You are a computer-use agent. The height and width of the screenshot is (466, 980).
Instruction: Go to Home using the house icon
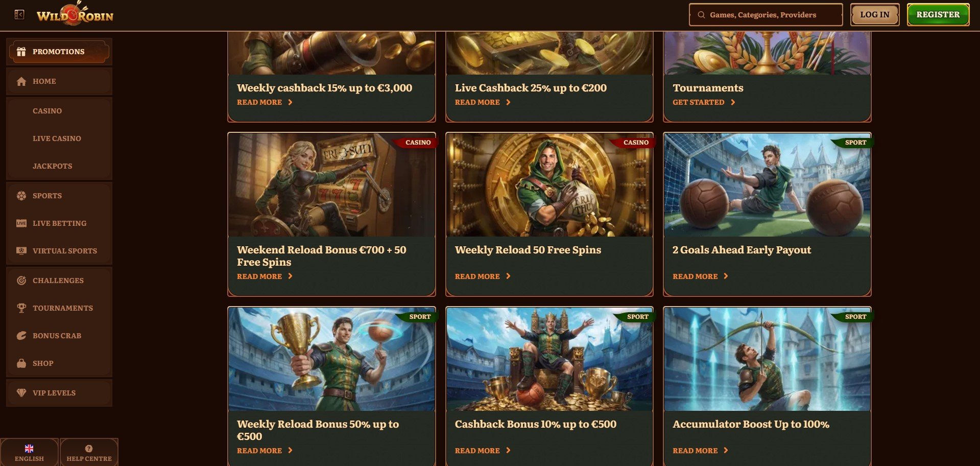pyautogui.click(x=21, y=81)
